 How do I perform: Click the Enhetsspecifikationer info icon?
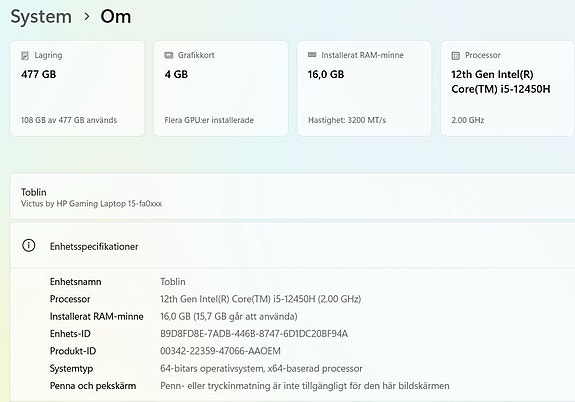coord(29,245)
